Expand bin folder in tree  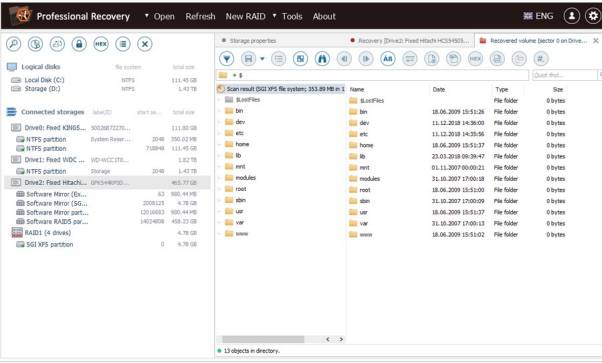[x=220, y=111]
